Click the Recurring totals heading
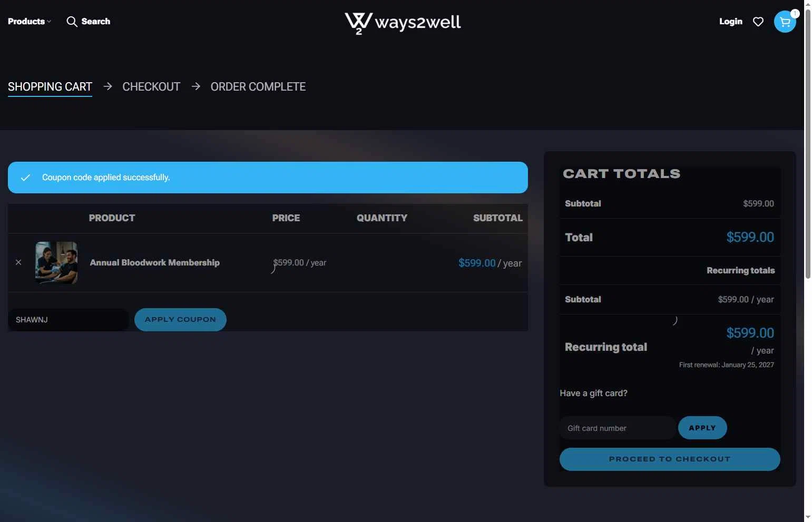 pyautogui.click(x=740, y=271)
